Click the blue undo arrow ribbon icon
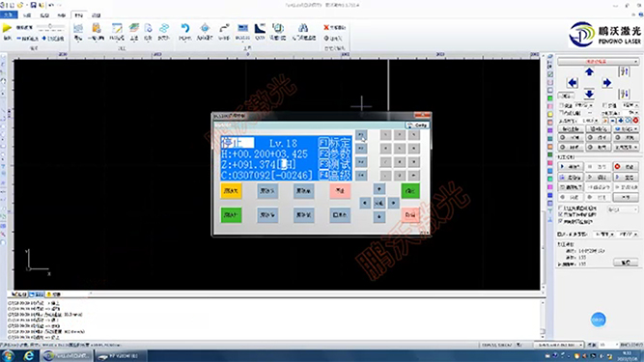The image size is (644, 362). pyautogui.click(x=185, y=28)
